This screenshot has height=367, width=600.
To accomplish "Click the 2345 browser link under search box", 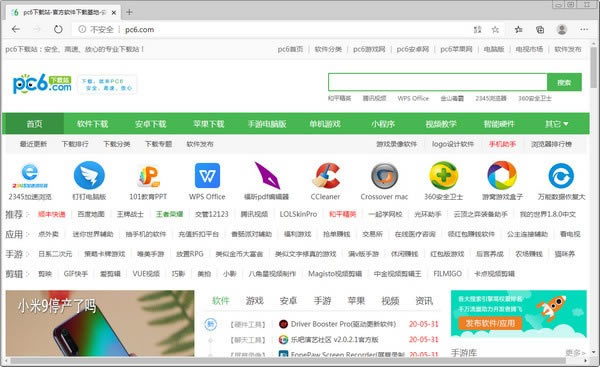I will 491,98.
